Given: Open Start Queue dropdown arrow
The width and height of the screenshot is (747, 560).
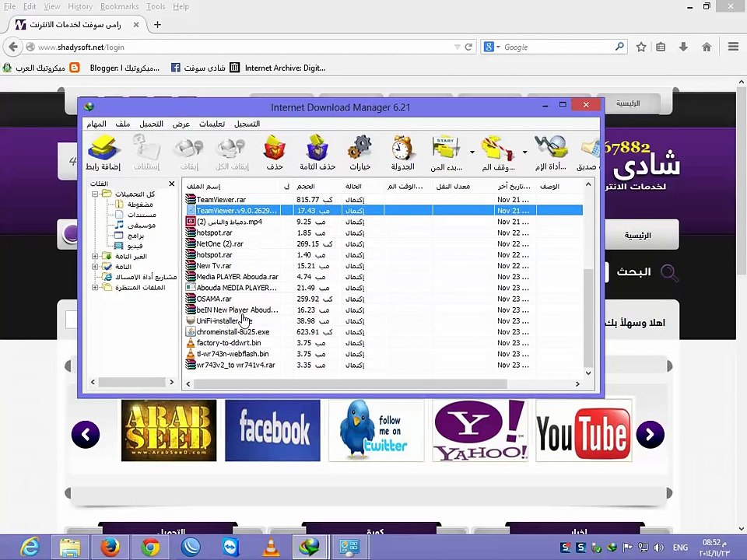Looking at the screenshot, I should pos(472,152).
